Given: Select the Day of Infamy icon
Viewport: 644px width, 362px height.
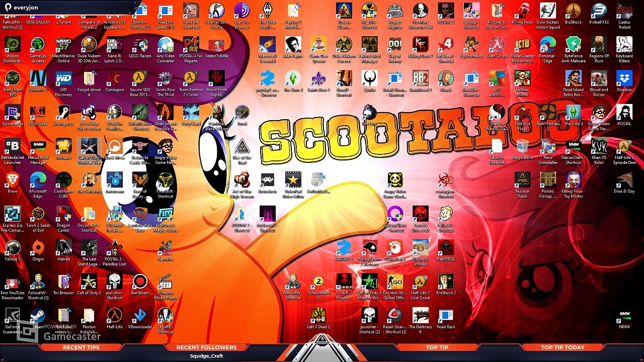Looking at the screenshot, I should (395, 49).
